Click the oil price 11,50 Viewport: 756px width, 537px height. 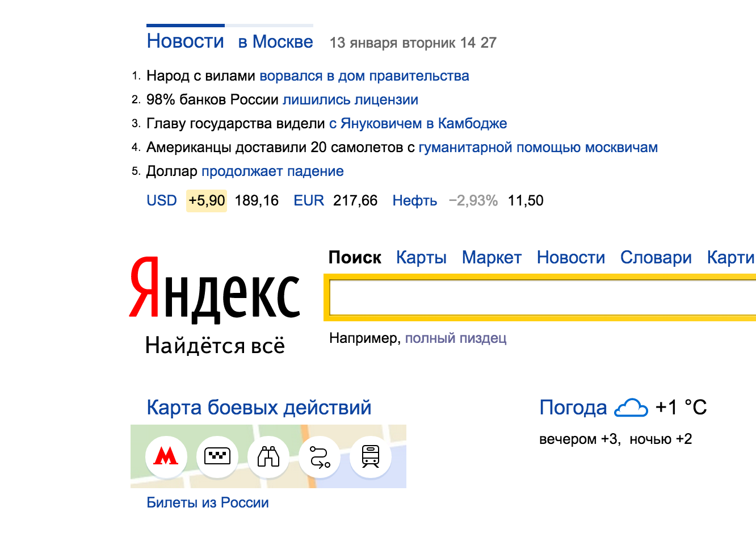[526, 200]
